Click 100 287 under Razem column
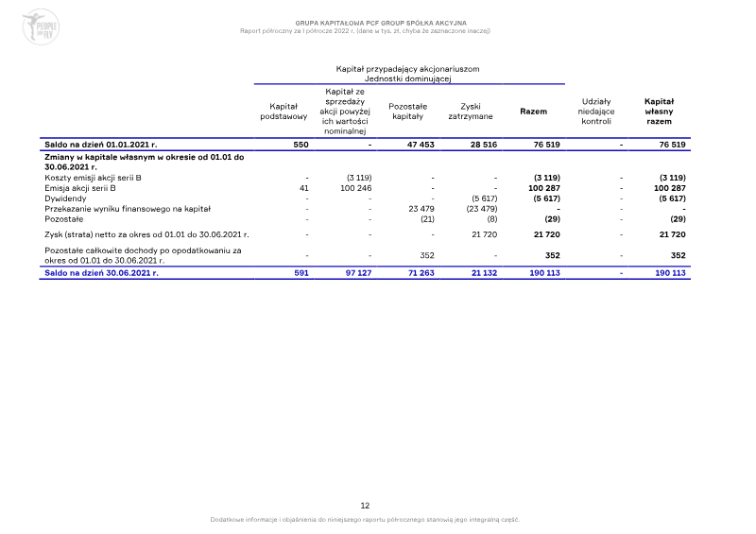The image size is (756, 534). coord(544,188)
